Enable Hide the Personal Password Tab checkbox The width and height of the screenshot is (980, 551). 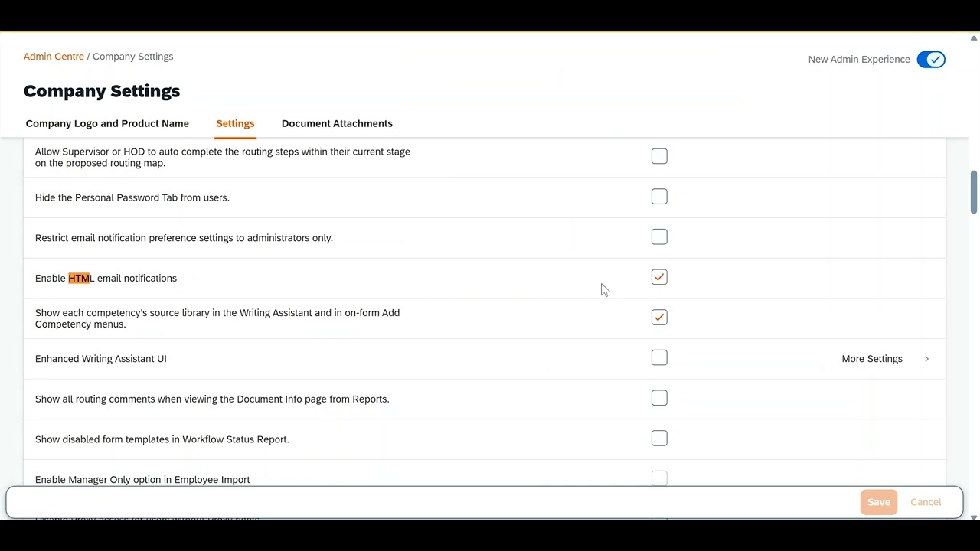coord(659,197)
